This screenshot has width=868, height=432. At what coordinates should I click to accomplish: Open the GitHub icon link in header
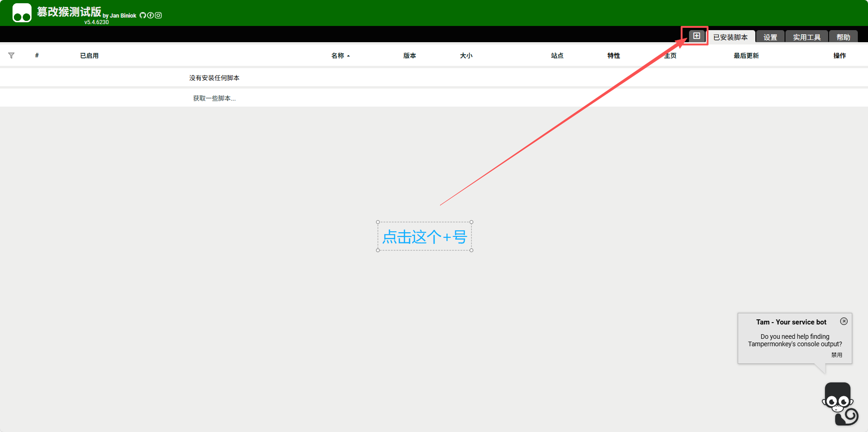pyautogui.click(x=143, y=15)
